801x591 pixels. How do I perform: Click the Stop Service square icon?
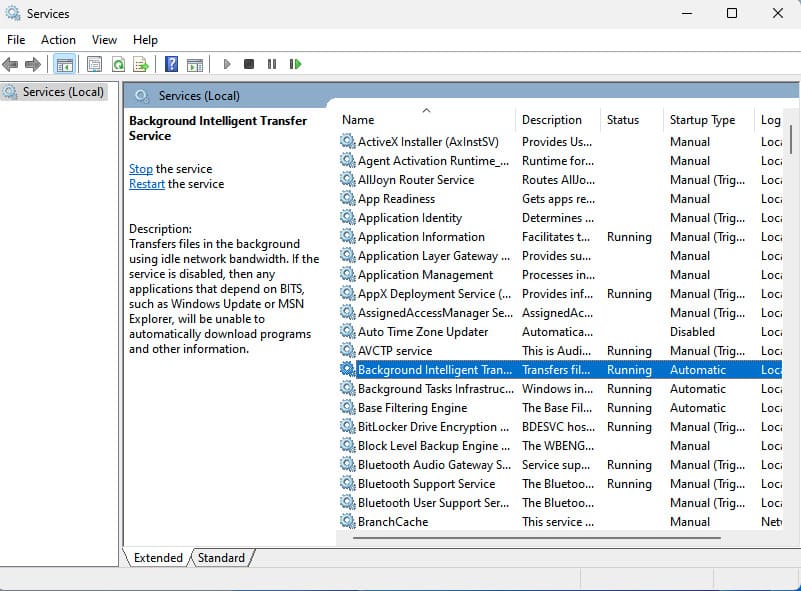click(249, 64)
